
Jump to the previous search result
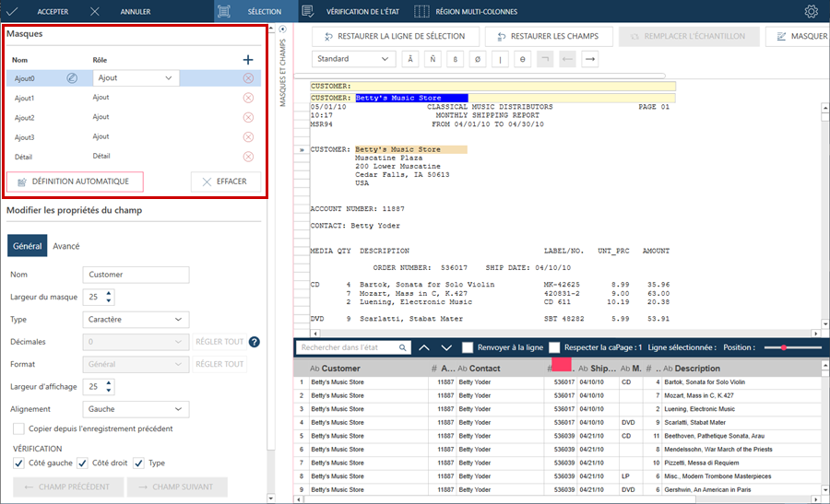coord(424,347)
